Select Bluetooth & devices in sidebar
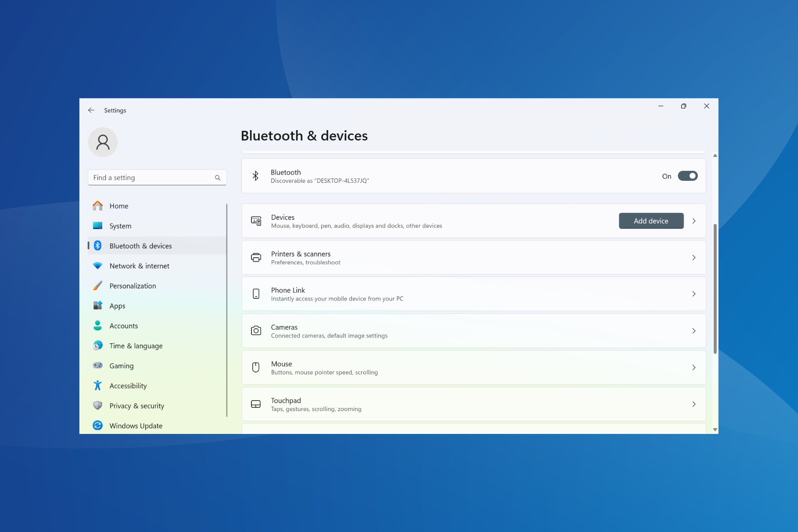Viewport: 798px width, 532px height. click(x=157, y=246)
